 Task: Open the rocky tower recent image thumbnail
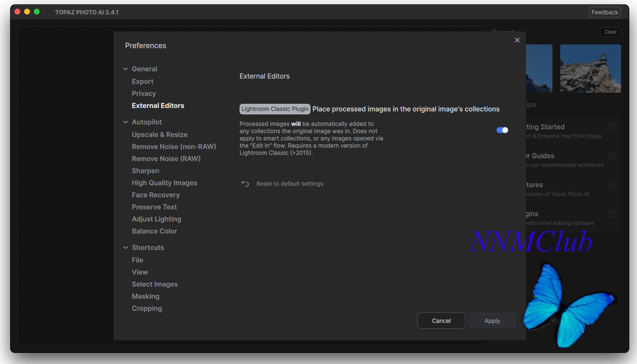591,69
